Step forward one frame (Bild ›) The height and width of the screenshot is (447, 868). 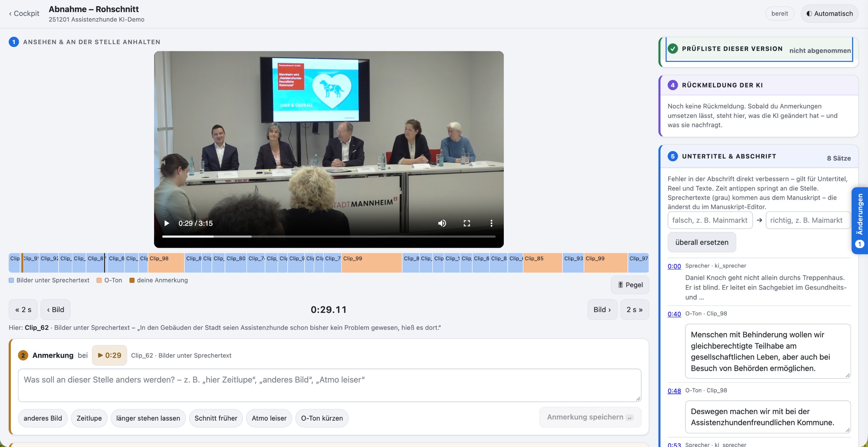coord(602,310)
